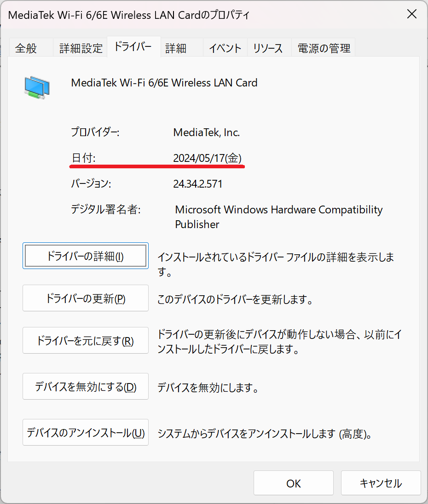The image size is (428, 504).
Task: Open the 電源の管理 tab
Action: 324,48
